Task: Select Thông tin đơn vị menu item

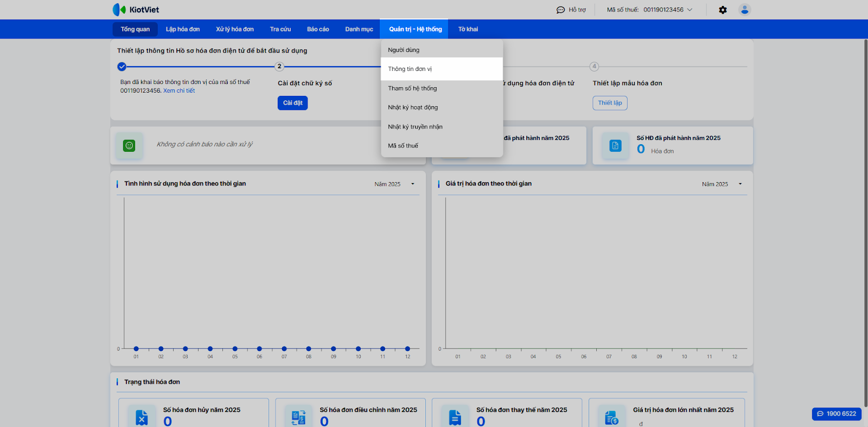Action: pos(410,69)
